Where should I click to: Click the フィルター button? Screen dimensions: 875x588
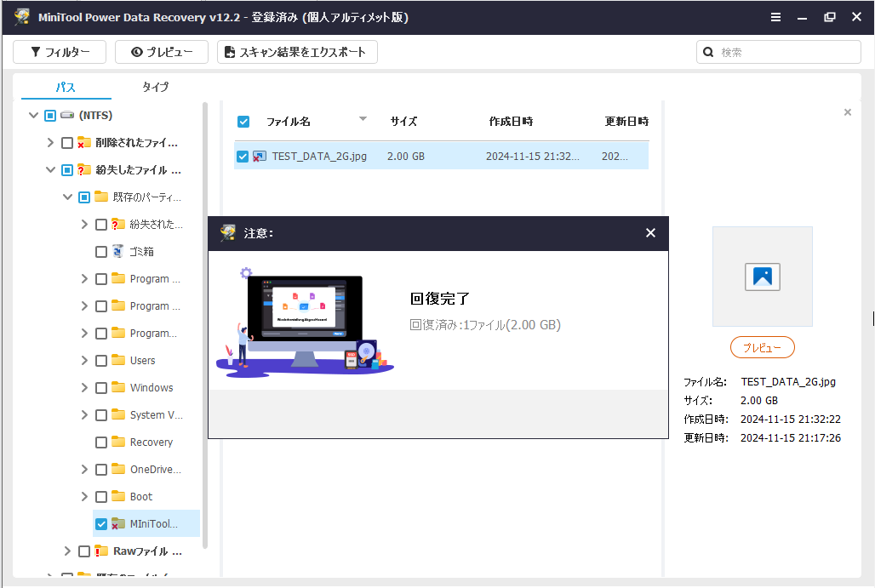coord(60,52)
